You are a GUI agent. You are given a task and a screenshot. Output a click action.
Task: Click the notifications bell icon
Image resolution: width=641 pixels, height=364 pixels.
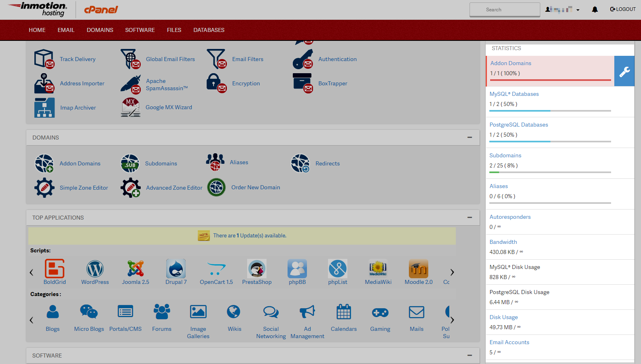(594, 9)
